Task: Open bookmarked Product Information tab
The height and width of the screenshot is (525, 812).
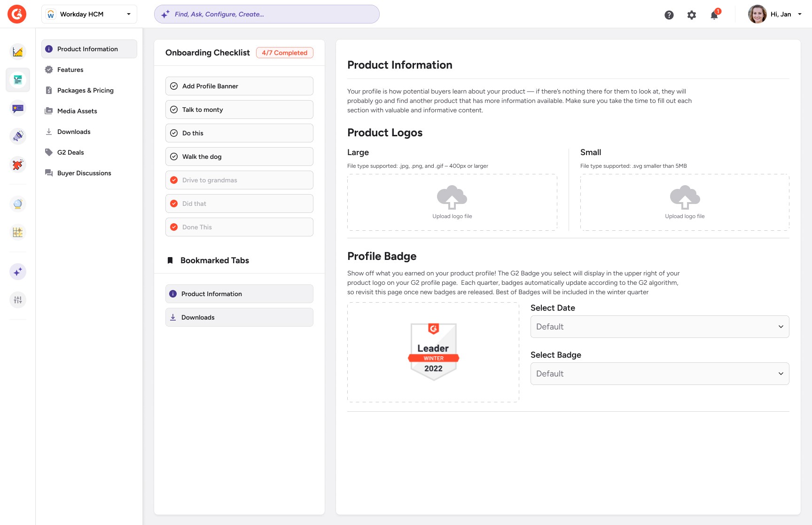Action: click(239, 294)
